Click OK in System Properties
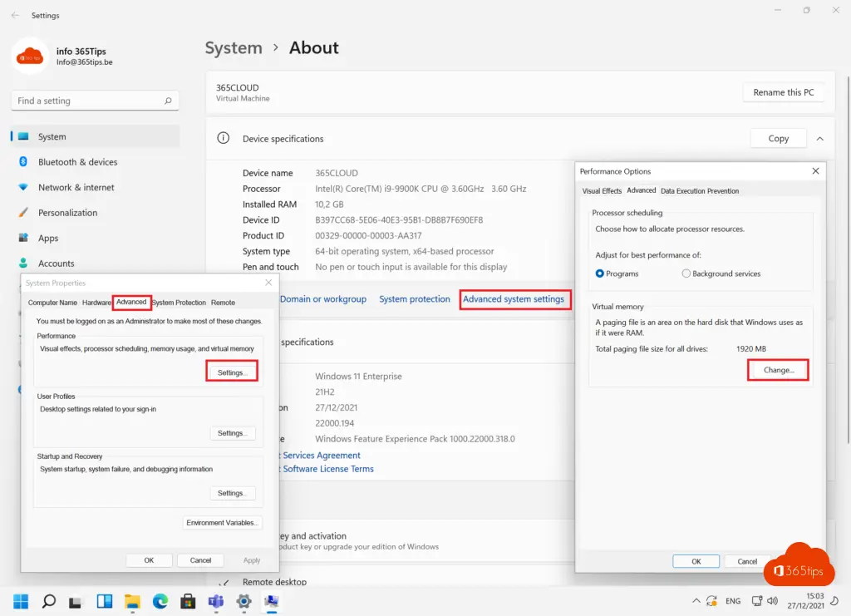Screen dimensions: 851x616 click(x=149, y=560)
